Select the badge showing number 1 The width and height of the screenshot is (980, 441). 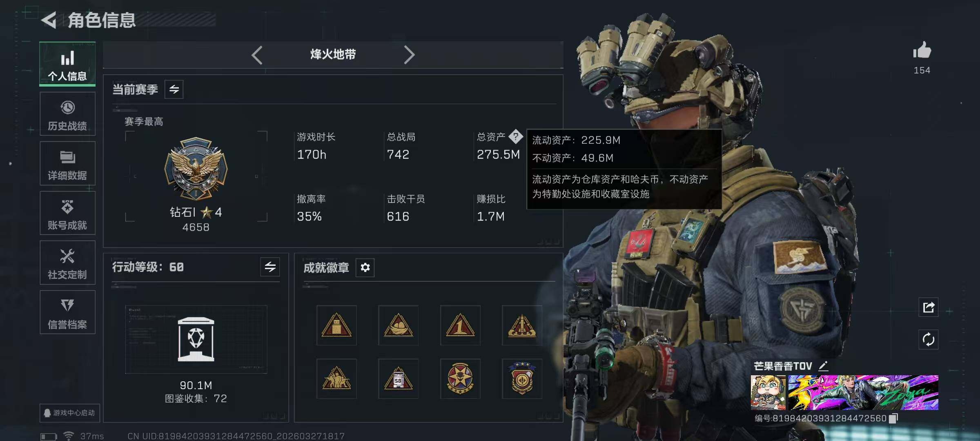460,325
